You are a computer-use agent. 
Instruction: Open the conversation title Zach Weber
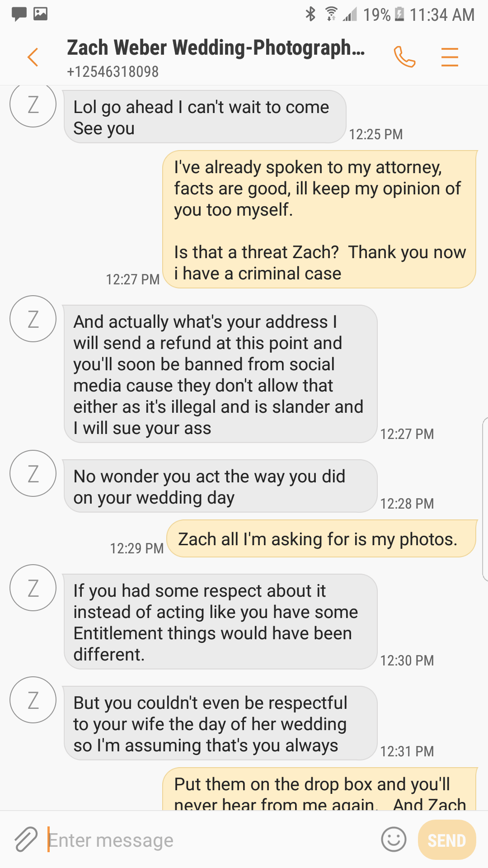pos(216,48)
